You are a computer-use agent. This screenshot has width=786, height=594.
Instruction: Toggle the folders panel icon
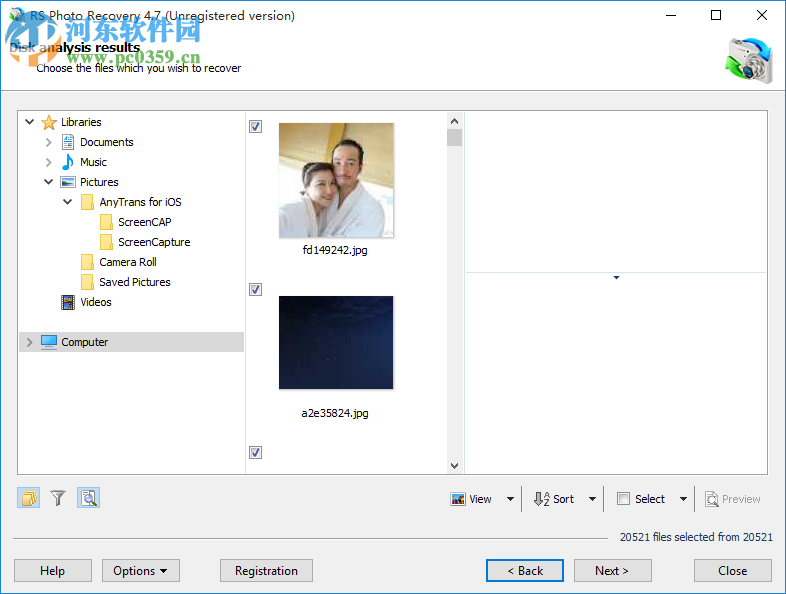tap(29, 498)
